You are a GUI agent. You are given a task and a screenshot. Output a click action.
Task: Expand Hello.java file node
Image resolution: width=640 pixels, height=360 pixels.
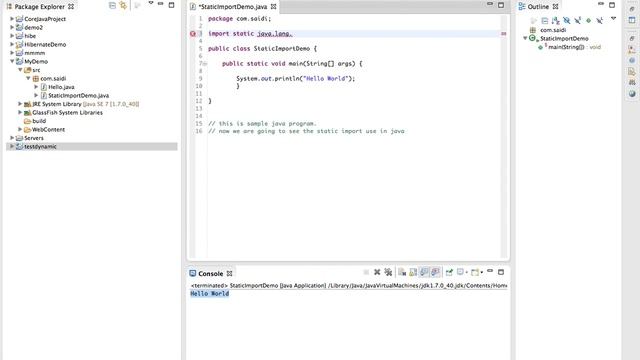tap(36, 87)
